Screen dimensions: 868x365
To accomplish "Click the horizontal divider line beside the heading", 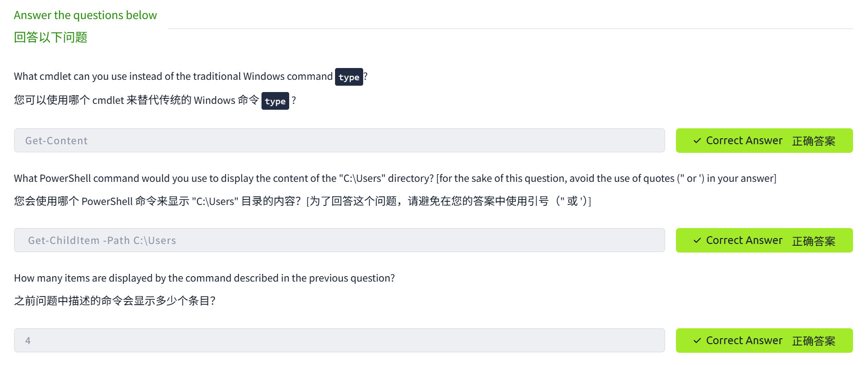I will point(510,29).
